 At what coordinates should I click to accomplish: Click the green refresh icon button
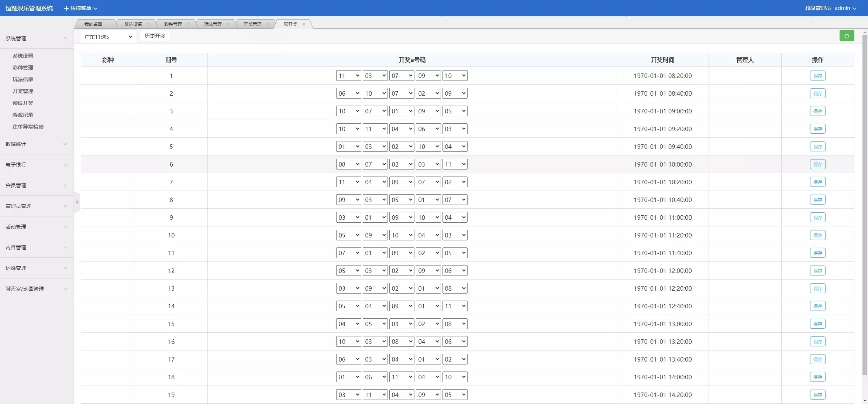coord(847,36)
